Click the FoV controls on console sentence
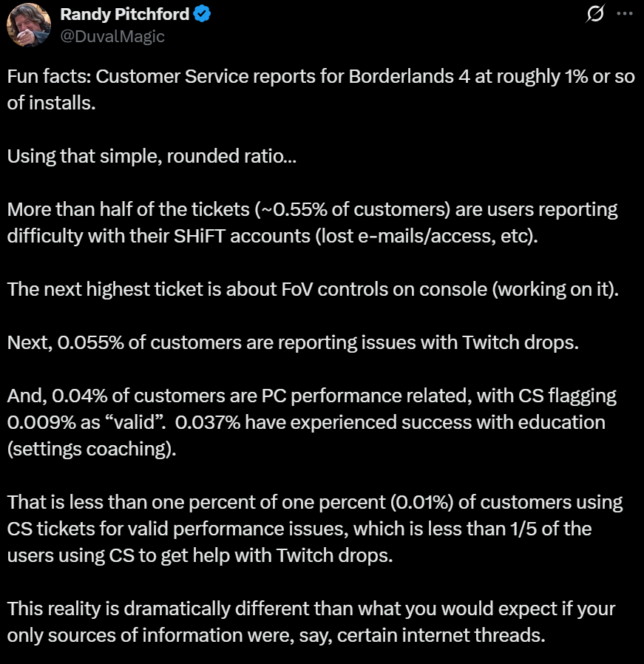 coord(313,290)
